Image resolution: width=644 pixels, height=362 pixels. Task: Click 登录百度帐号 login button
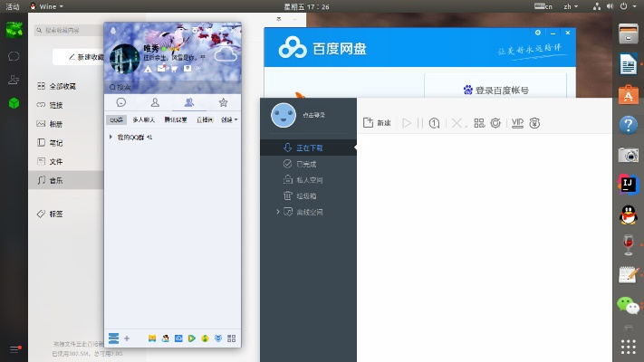tap(495, 90)
